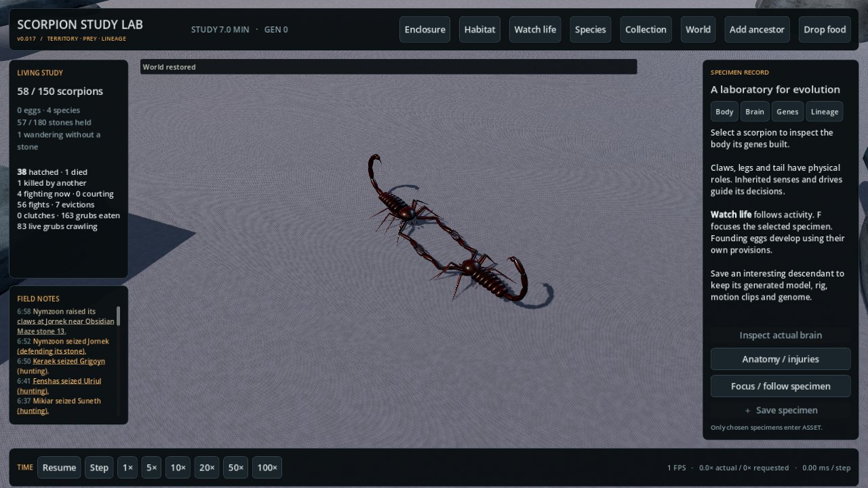The image size is (868, 488).
Task: Open Anatomy / injuries view
Action: point(781,359)
